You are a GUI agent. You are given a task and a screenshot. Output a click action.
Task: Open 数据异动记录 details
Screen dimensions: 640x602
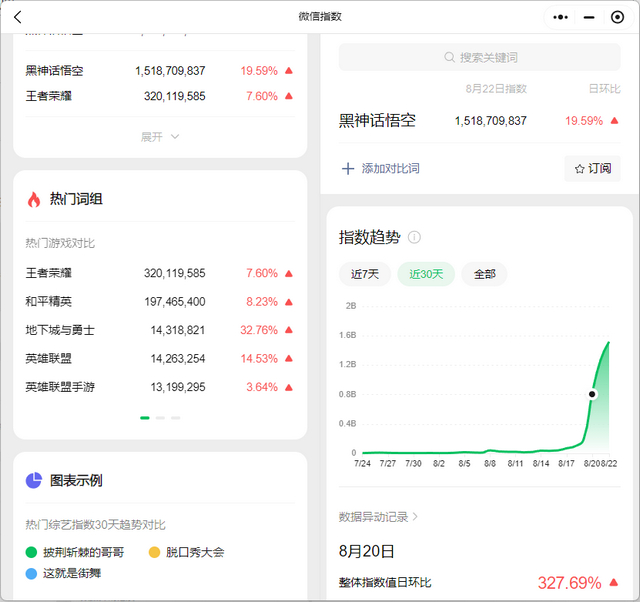[378, 517]
